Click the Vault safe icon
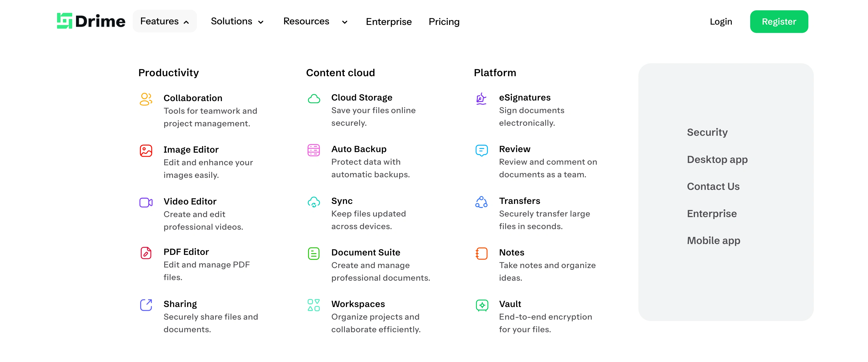The width and height of the screenshot is (868, 362). 482,305
